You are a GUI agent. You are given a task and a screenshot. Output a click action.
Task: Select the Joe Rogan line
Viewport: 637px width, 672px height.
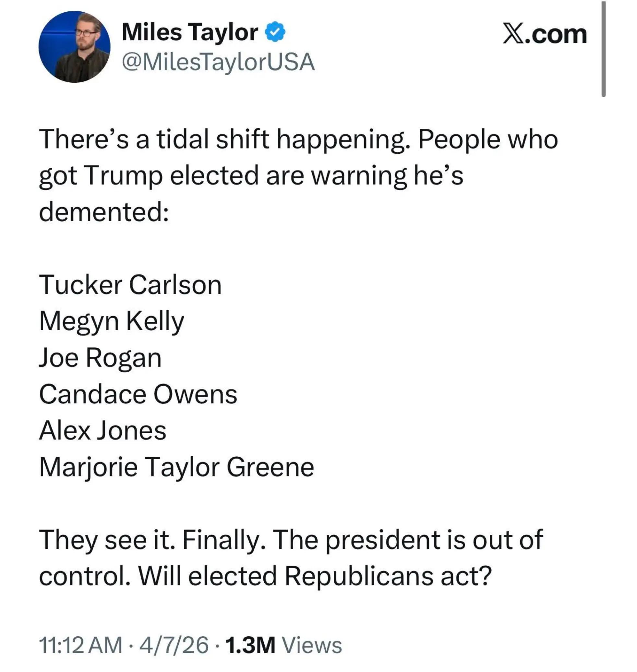100,358
